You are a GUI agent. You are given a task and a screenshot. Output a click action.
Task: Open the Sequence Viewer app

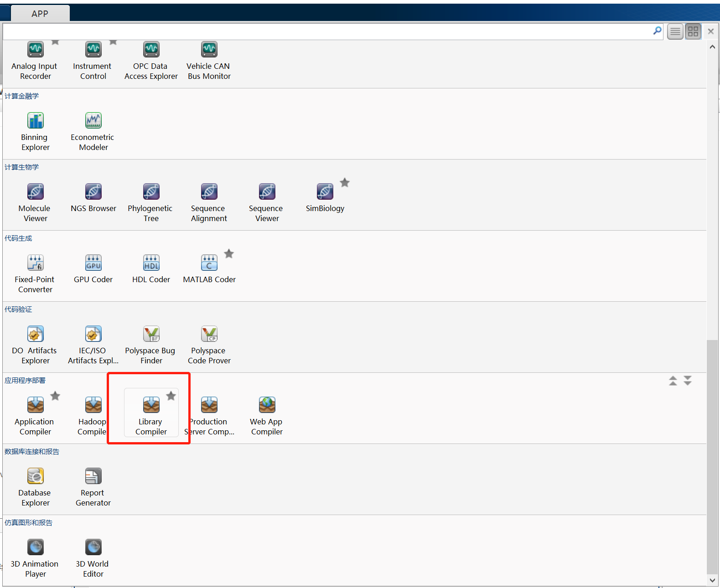pyautogui.click(x=267, y=203)
